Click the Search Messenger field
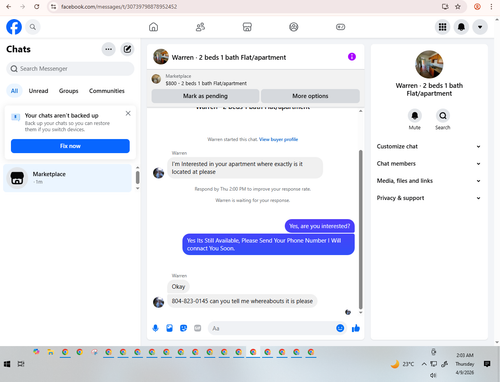The image size is (500, 382). [70, 69]
